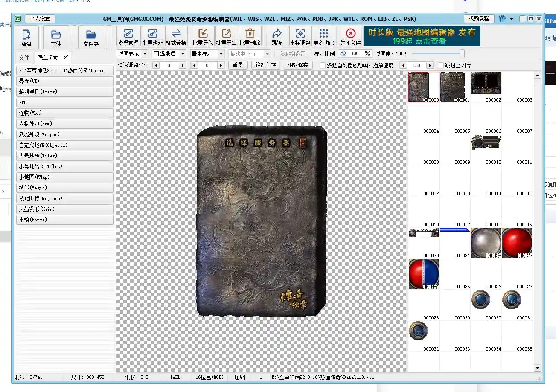Screen dimensions: 556x392
Task: Open the NPC category
Action: click(64, 102)
